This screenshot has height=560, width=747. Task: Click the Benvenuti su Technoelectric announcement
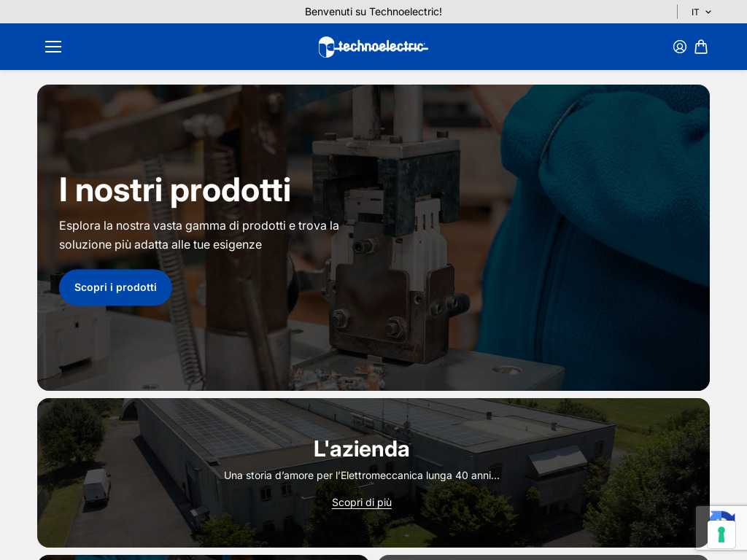pos(373,12)
